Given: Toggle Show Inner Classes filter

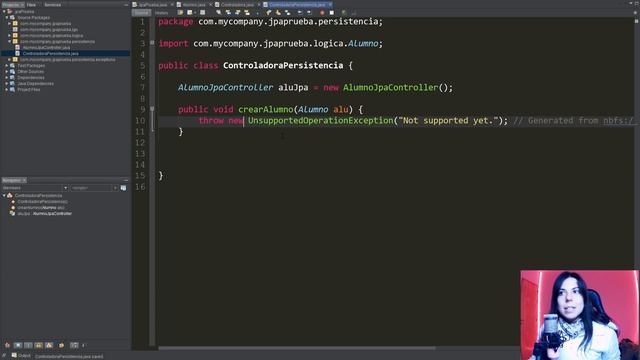Looking at the screenshot, I should pos(49,345).
